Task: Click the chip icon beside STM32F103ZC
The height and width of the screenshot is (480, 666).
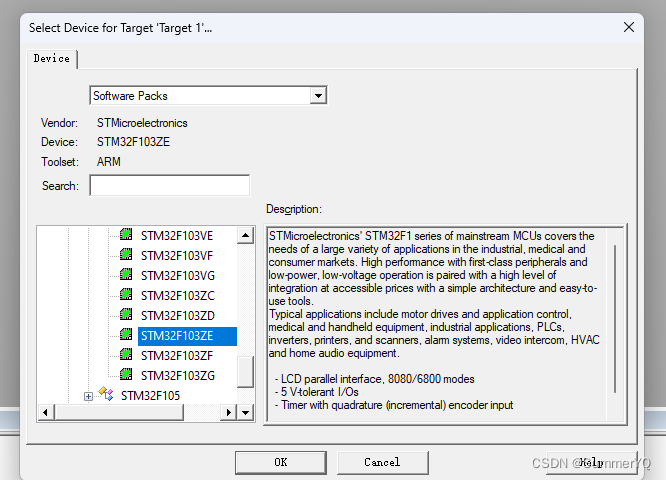Action: pyautogui.click(x=126, y=294)
